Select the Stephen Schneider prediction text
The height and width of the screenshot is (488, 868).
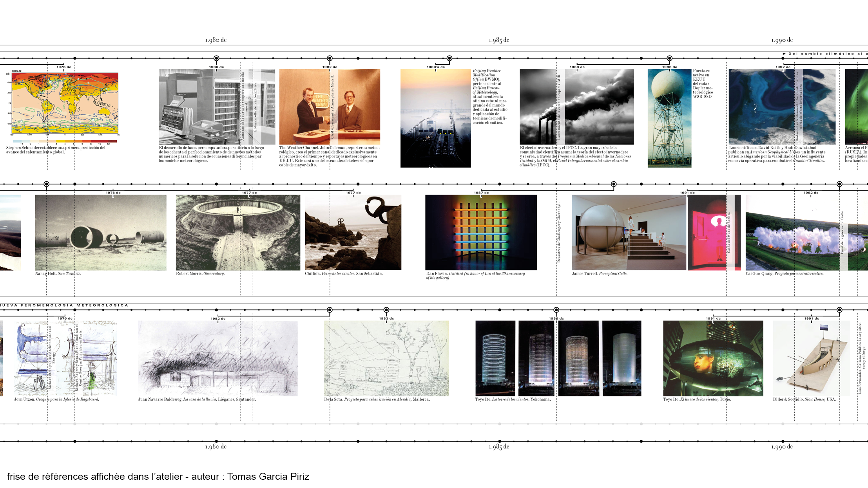56,150
